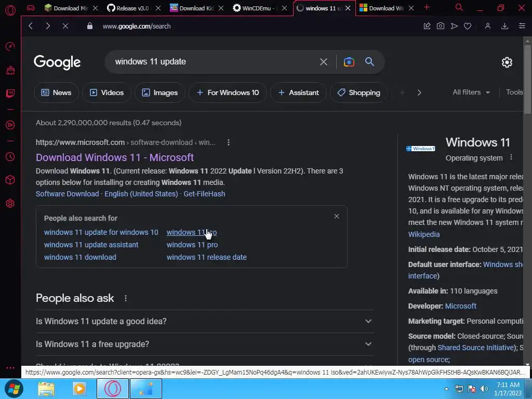532x399 pixels.
Task: Search in tabs magnifier icon
Action: click(459, 7)
